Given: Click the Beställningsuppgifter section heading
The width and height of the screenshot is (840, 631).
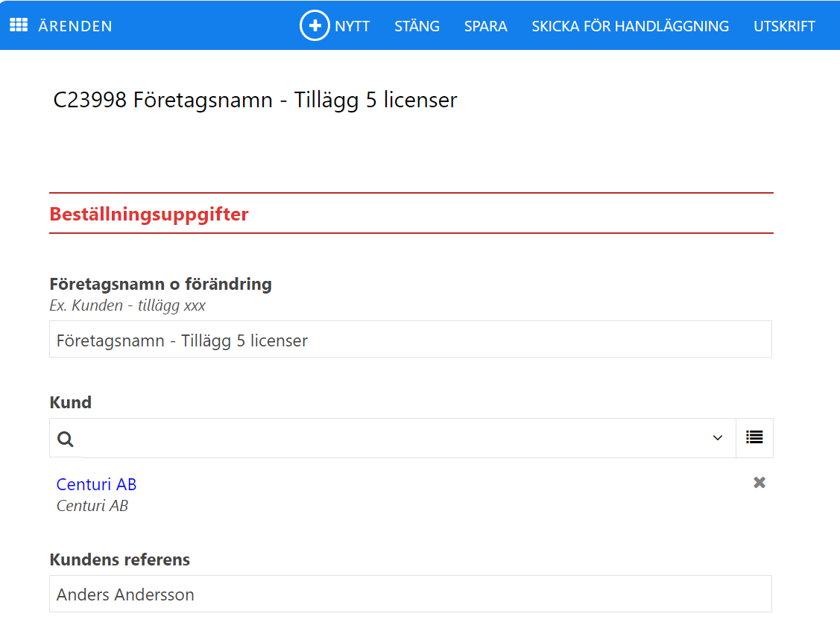Looking at the screenshot, I should [149, 215].
